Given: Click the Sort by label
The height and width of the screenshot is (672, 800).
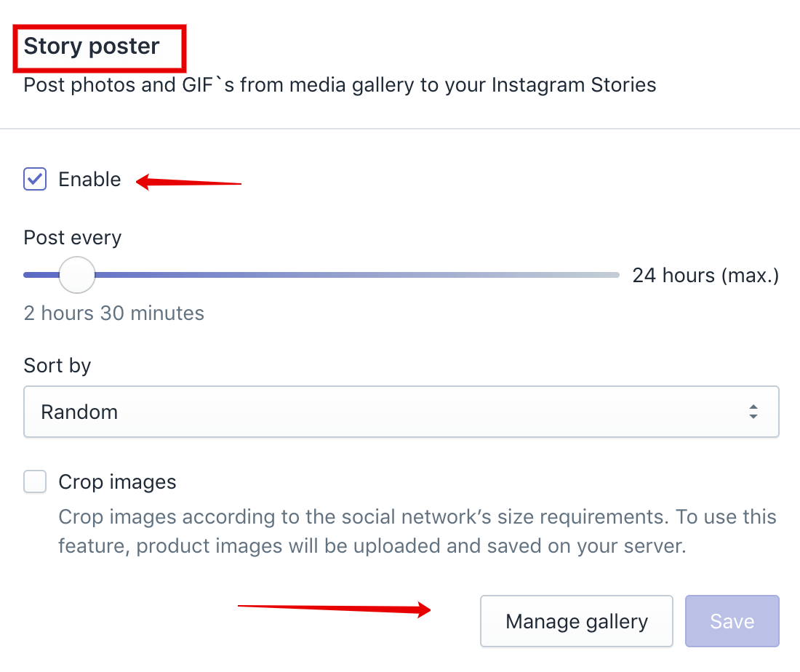Looking at the screenshot, I should coord(57,366).
